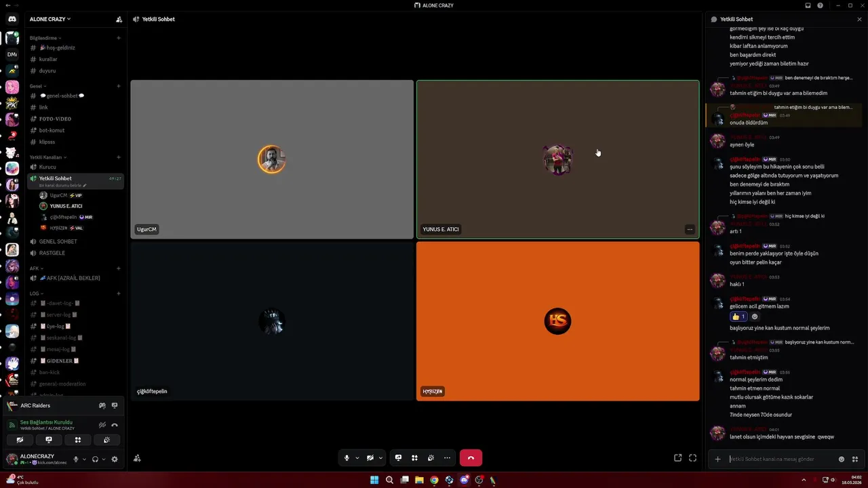Open the duyuru channel
The height and width of the screenshot is (488, 868).
point(75,70)
